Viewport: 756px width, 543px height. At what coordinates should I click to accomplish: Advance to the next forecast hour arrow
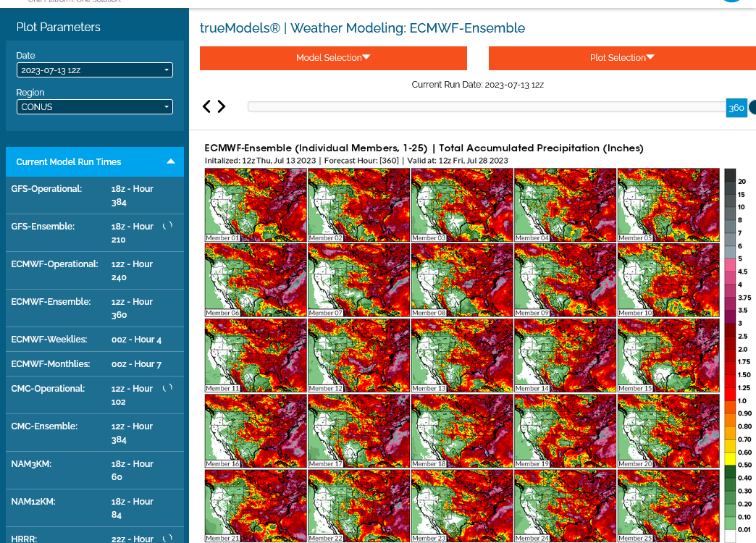[222, 106]
